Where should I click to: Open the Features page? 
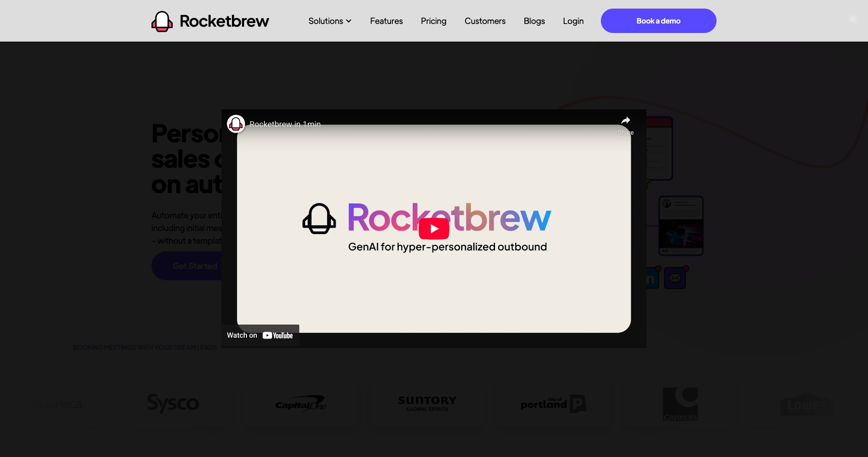click(x=386, y=21)
